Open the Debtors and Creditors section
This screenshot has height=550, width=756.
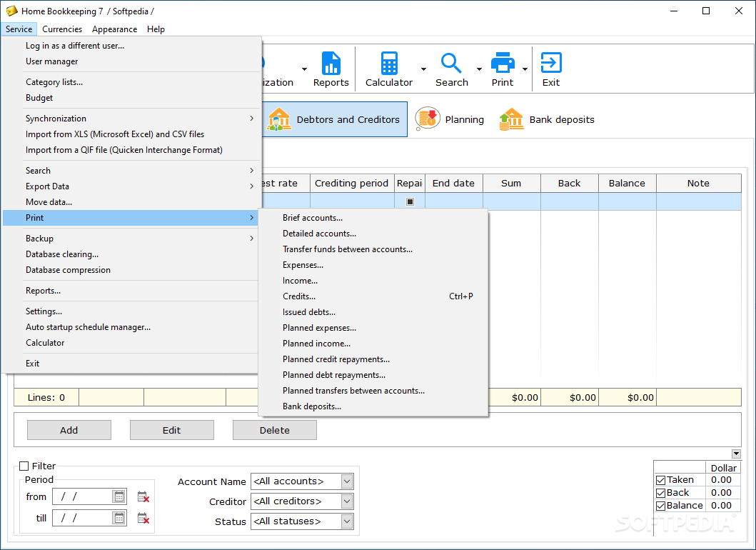coord(335,119)
